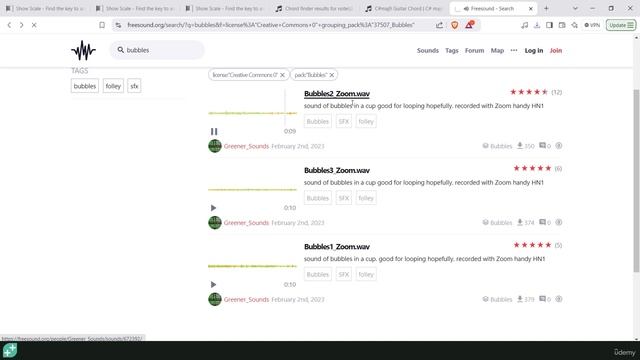Open Greener_Sounds profile under Bubbles1_Zoom.wav

(x=246, y=300)
